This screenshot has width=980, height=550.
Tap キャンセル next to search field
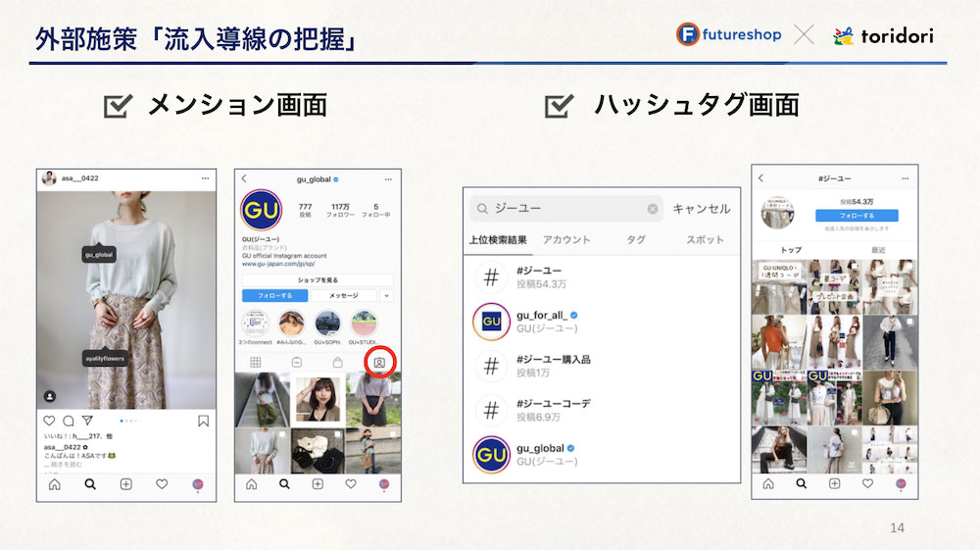click(x=702, y=209)
